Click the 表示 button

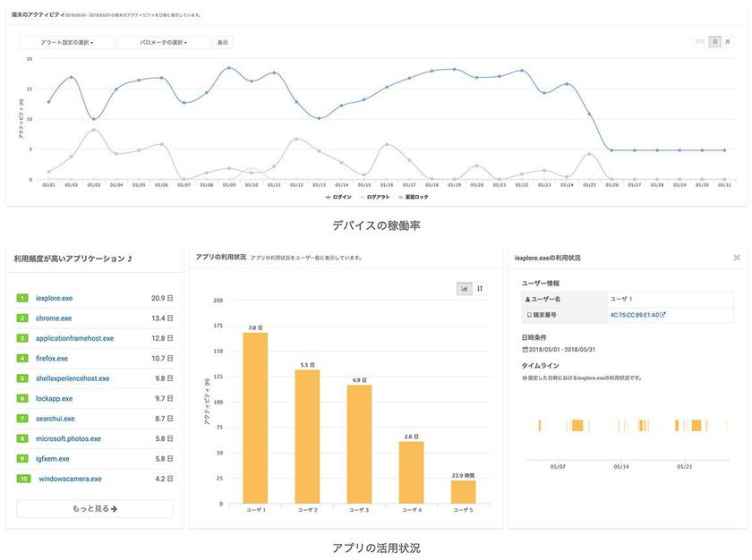[x=223, y=43]
